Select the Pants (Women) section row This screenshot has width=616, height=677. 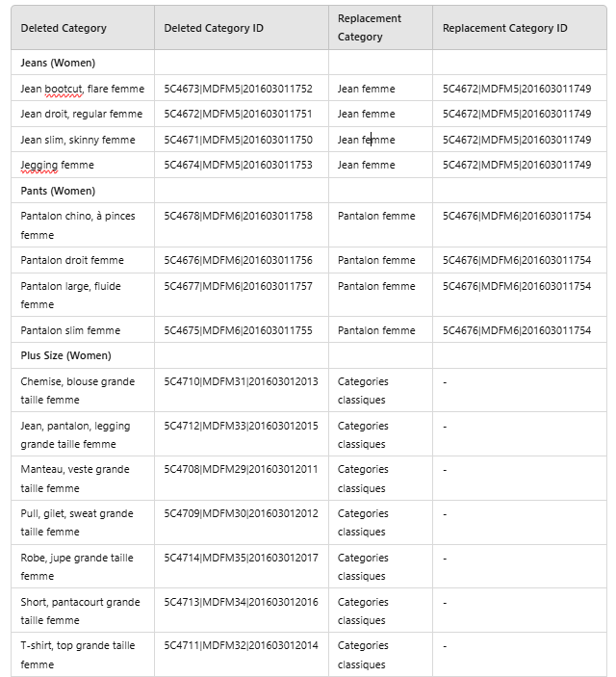pos(58,191)
